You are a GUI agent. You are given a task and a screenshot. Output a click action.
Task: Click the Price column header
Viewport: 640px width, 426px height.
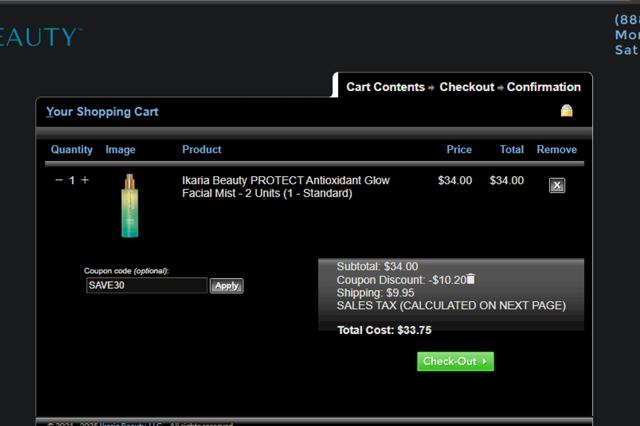tap(459, 149)
